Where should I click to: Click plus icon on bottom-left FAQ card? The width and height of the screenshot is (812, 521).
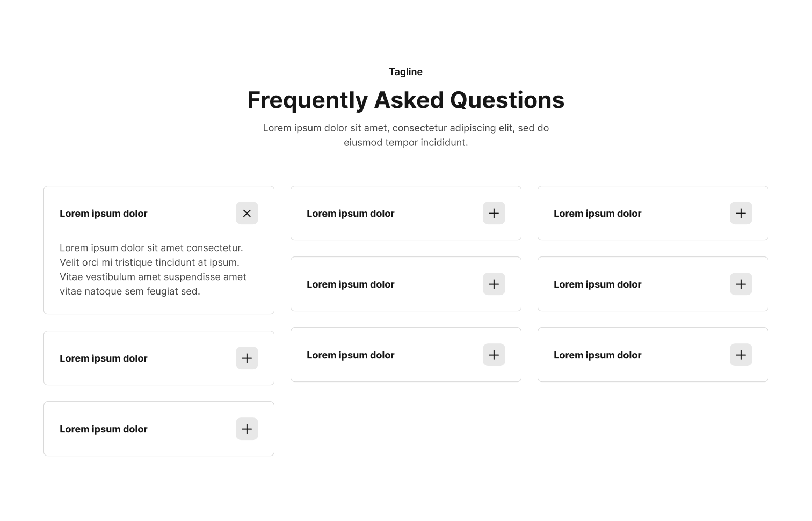pyautogui.click(x=247, y=429)
